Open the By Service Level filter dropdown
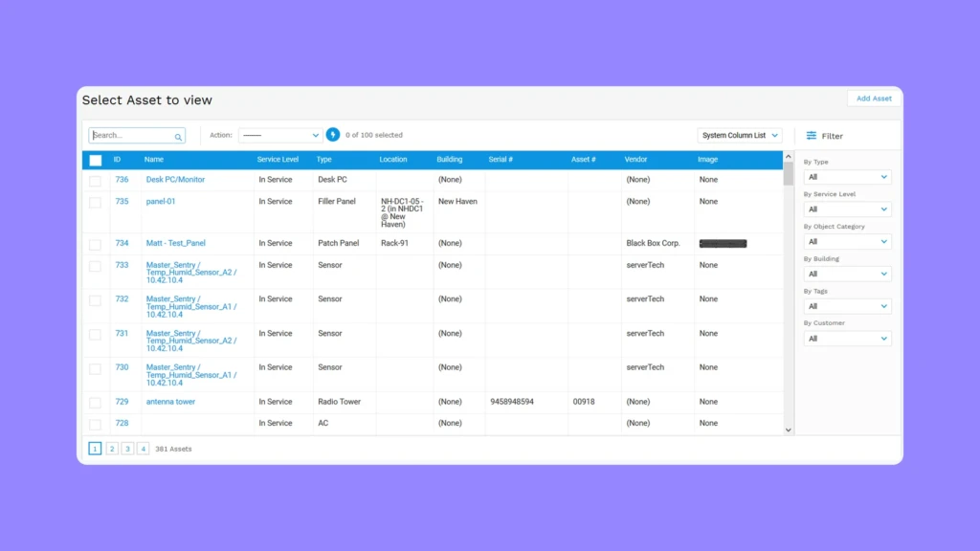Viewport: 980px width, 551px height. 847,209
